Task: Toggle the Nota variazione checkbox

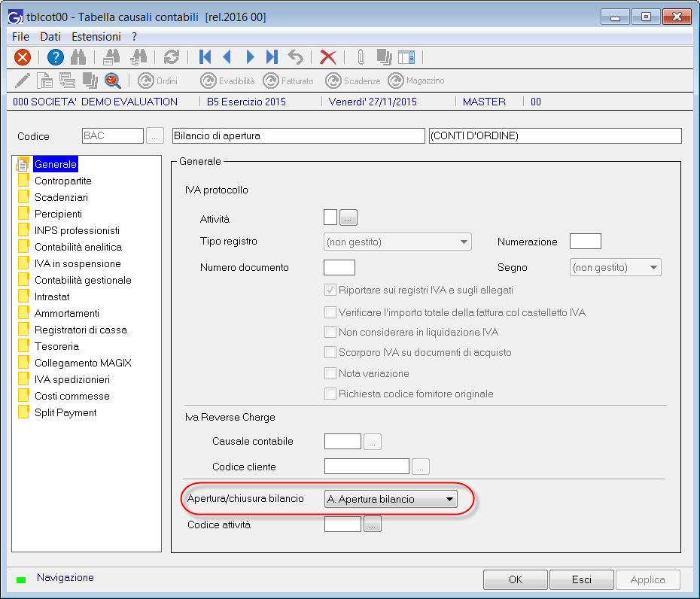Action: [330, 373]
